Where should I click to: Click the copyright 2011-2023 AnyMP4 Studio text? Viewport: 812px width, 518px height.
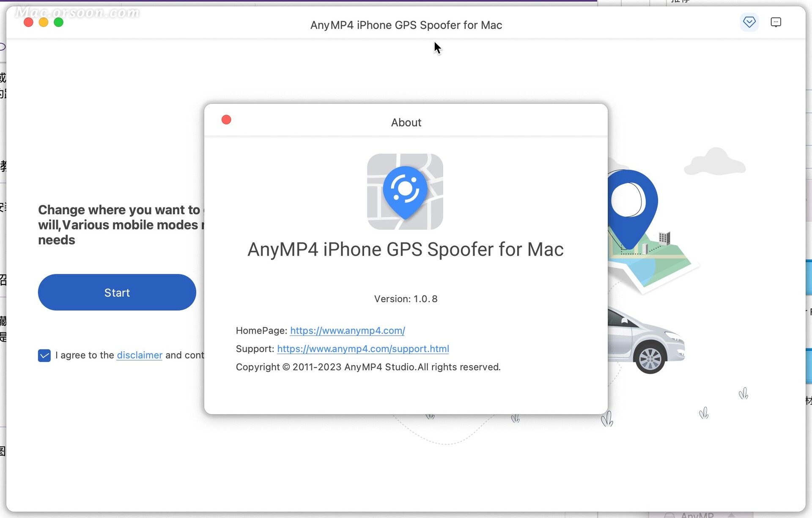click(x=368, y=367)
